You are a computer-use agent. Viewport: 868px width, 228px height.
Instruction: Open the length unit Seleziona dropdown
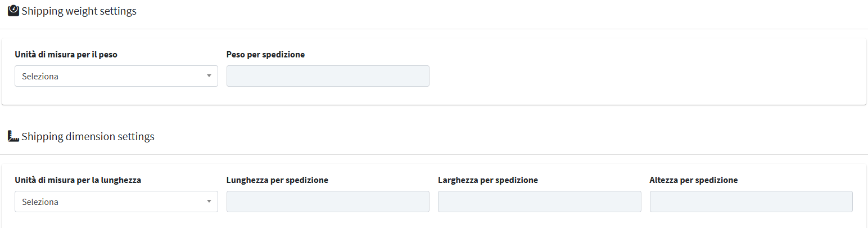(x=116, y=202)
